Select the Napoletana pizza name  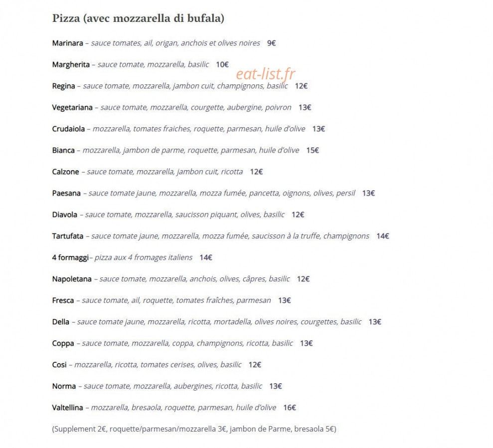(x=72, y=279)
